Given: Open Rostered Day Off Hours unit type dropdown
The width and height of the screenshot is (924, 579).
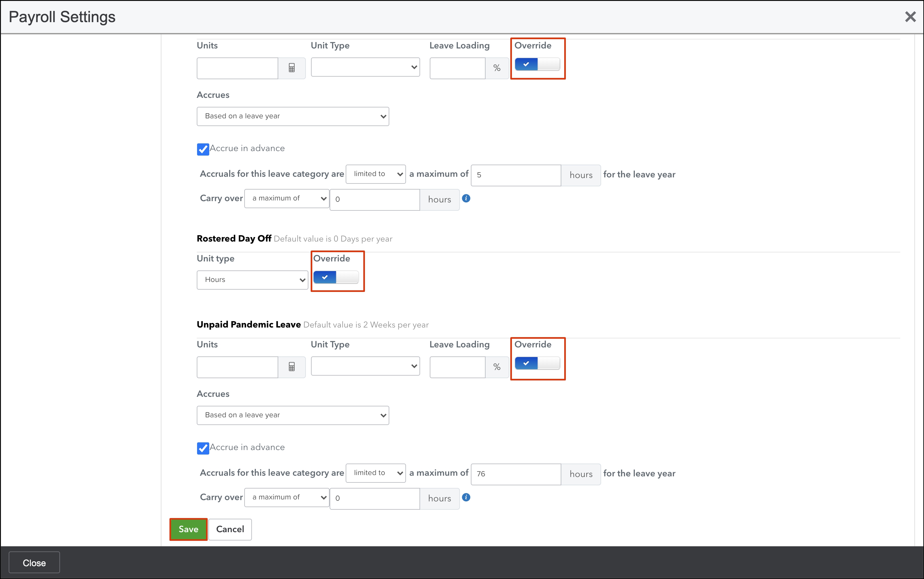Looking at the screenshot, I should coord(252,280).
